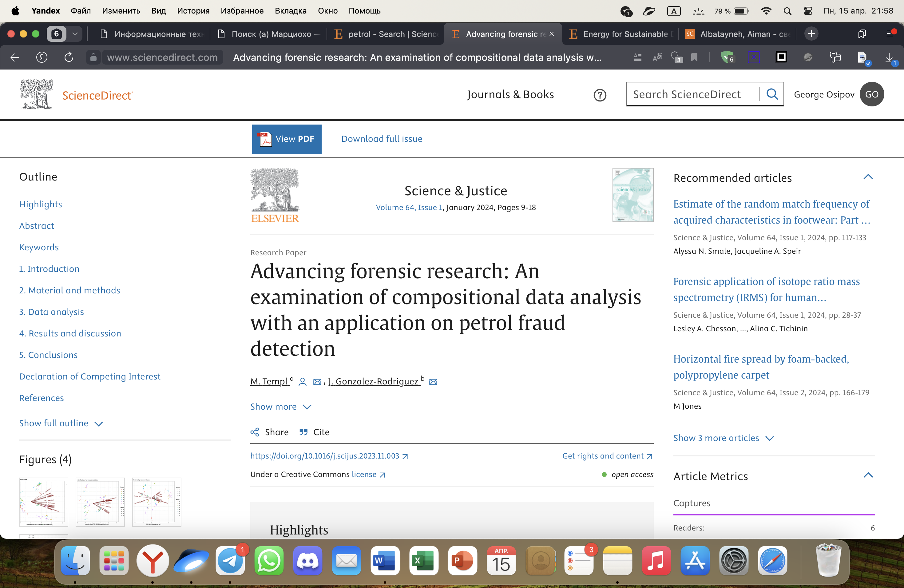Click Search ScienceDirect input field
This screenshot has width=904, height=588.
pyautogui.click(x=693, y=94)
